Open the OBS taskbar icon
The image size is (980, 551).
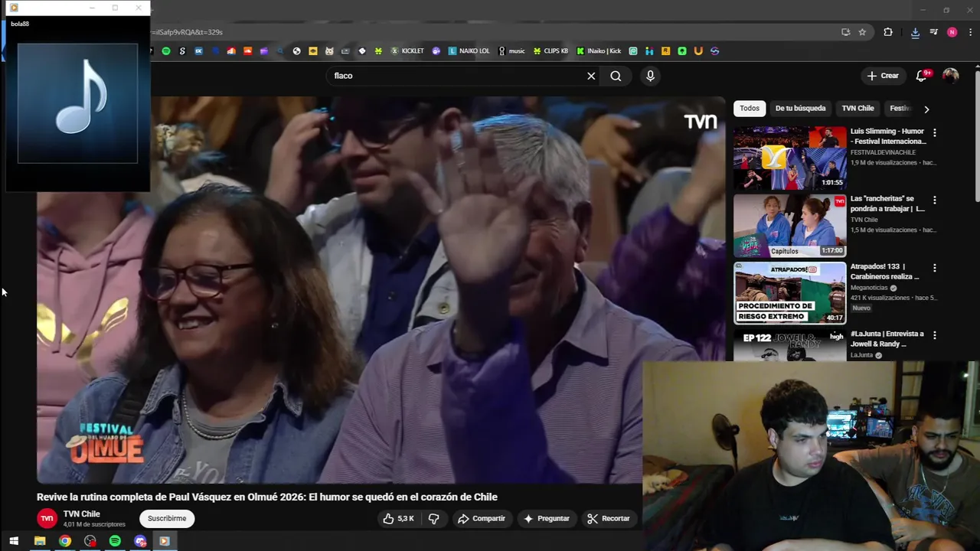click(x=90, y=541)
